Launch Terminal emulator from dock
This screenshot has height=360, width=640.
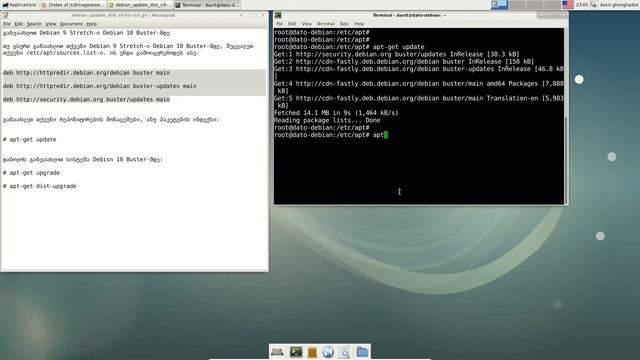pos(296,352)
